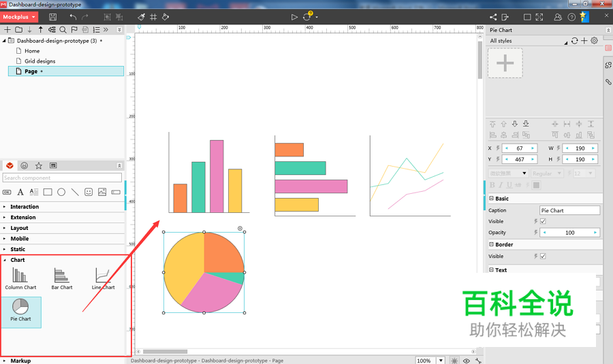
Task: Toggle the Visible checkbox under Border
Action: (x=543, y=257)
